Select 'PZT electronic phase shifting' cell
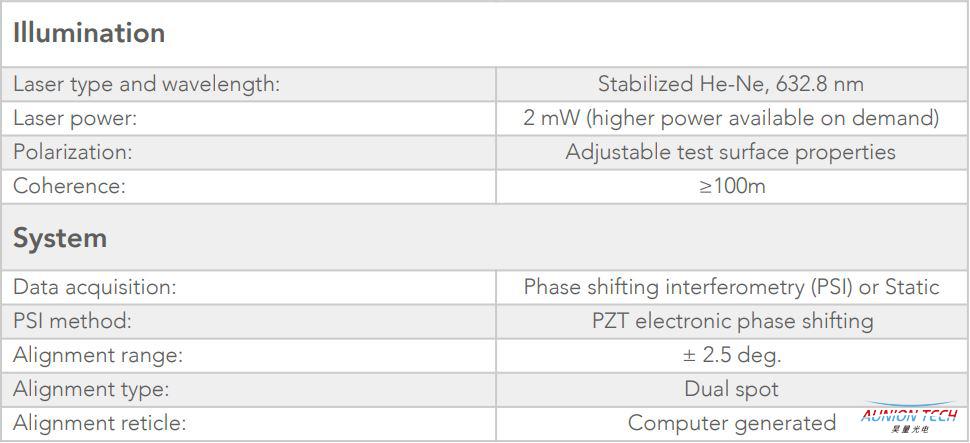The height and width of the screenshot is (443, 970). click(x=732, y=321)
